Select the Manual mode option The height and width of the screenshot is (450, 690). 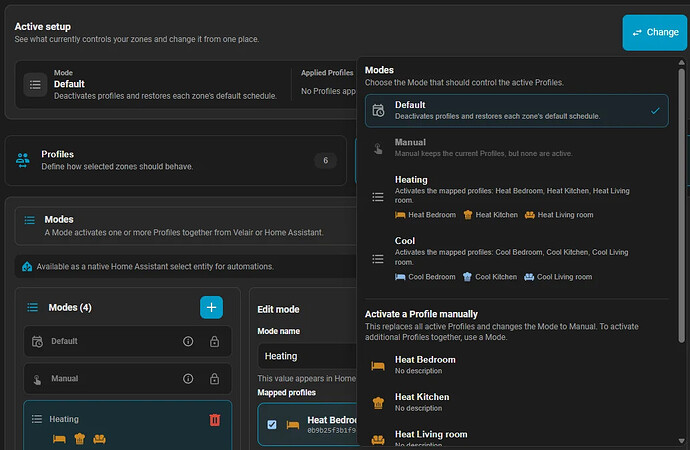(x=517, y=148)
